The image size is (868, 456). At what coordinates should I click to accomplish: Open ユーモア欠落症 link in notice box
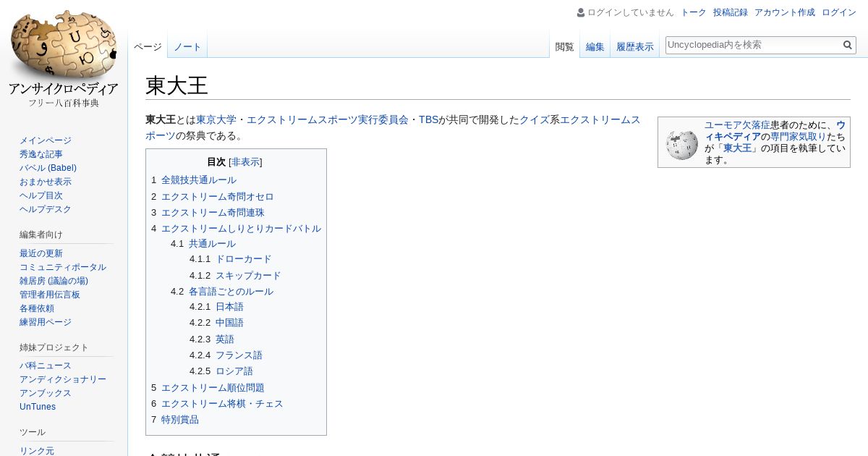coord(737,125)
